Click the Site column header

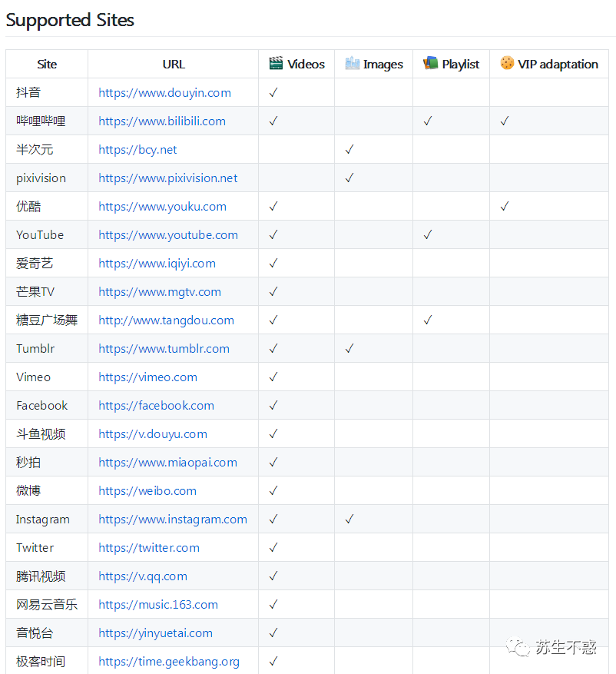point(47,64)
